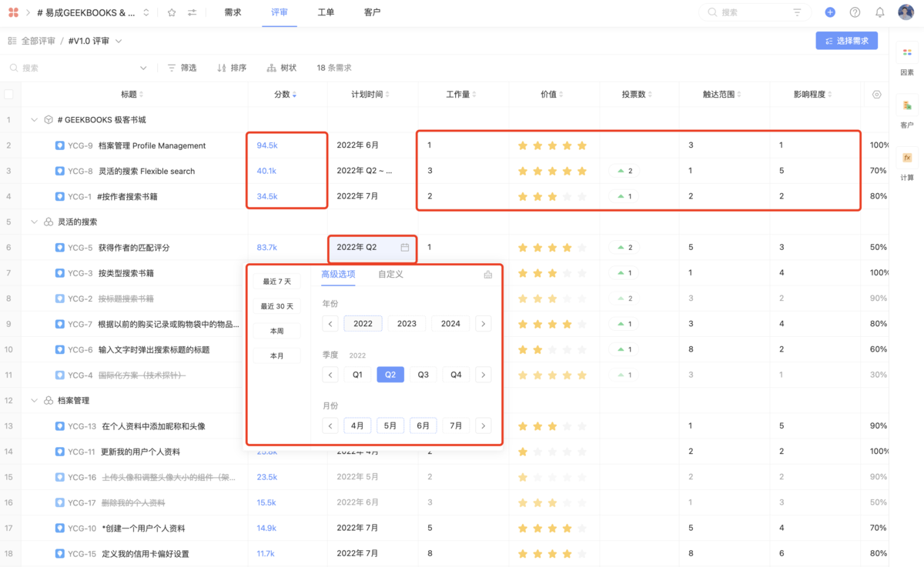This screenshot has width=924, height=567.
Task: Open project settings sliders icon
Action: (192, 12)
